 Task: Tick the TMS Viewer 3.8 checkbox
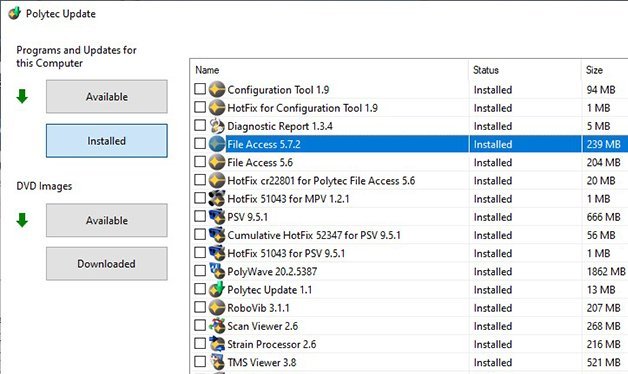click(x=200, y=361)
